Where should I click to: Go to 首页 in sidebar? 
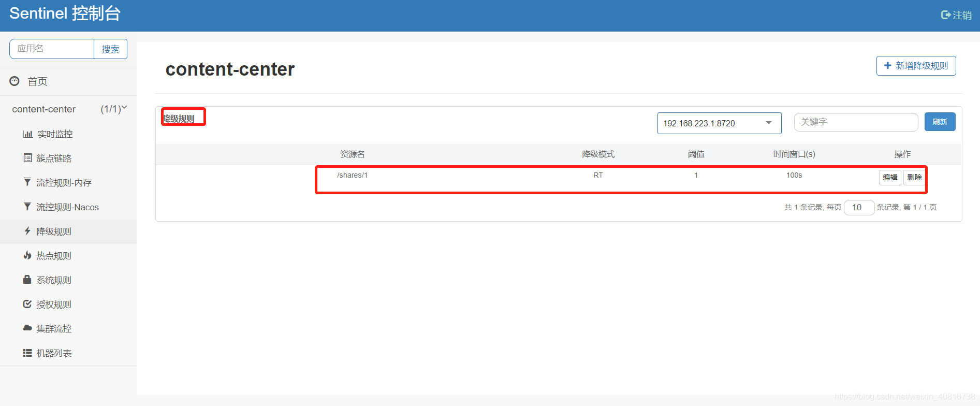pyautogui.click(x=68, y=81)
